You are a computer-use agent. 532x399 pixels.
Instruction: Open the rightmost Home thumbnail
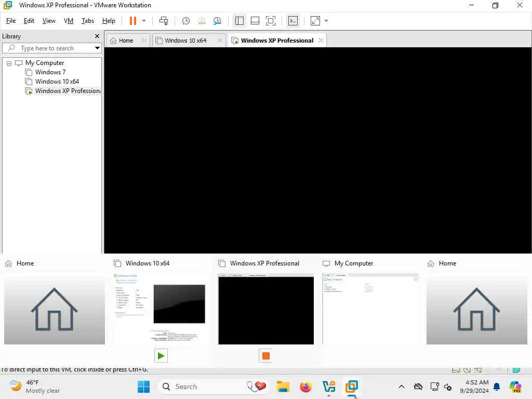point(477,310)
